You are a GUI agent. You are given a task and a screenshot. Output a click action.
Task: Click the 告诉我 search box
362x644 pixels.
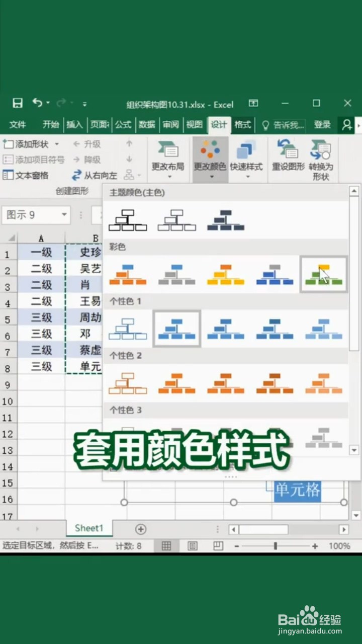click(x=283, y=125)
